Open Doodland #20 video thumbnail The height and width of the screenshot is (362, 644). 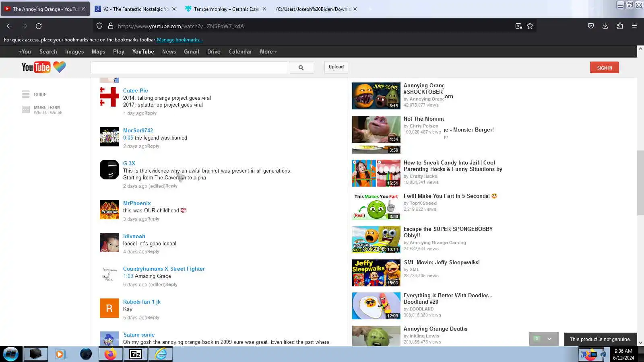[376, 306]
